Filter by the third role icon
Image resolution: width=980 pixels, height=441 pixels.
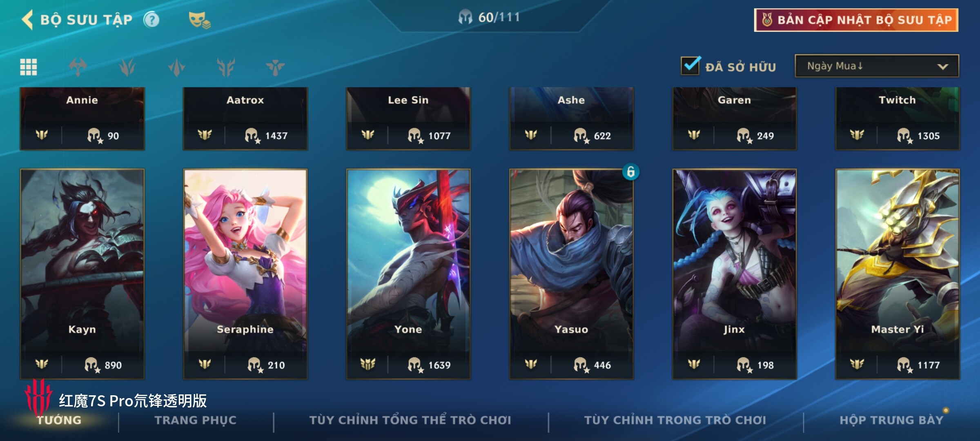click(x=177, y=67)
